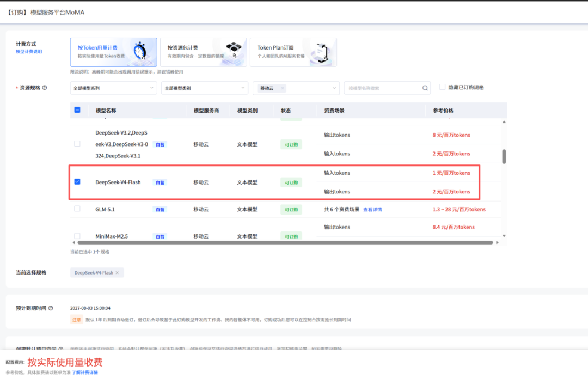Click 可订购 status in GLM-5.1 row
Viewport: 588px width, 378px height.
point(291,210)
